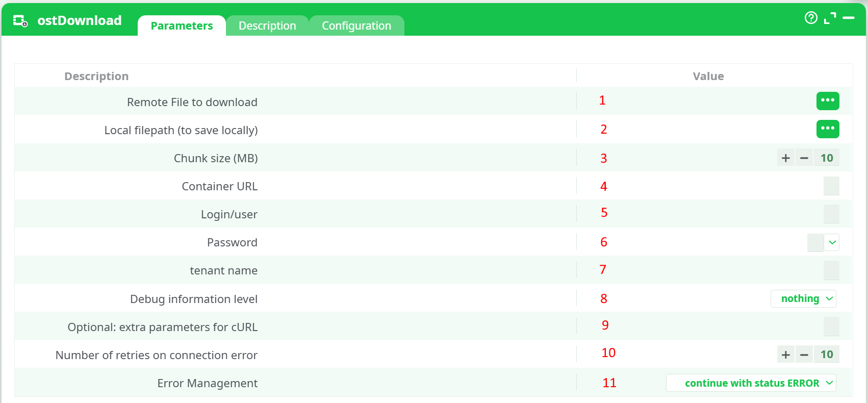Increase number of retries with plus

(x=786, y=355)
